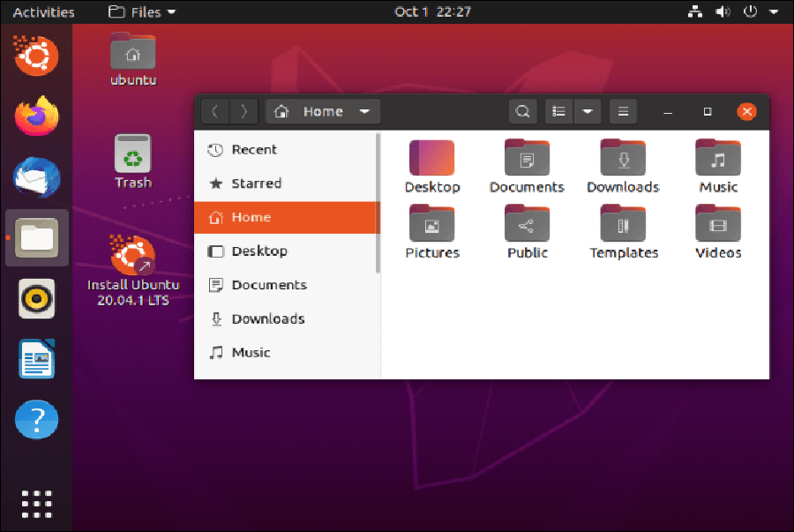Click the Files icon in the dock
Image resolution: width=794 pixels, height=532 pixels.
36,238
